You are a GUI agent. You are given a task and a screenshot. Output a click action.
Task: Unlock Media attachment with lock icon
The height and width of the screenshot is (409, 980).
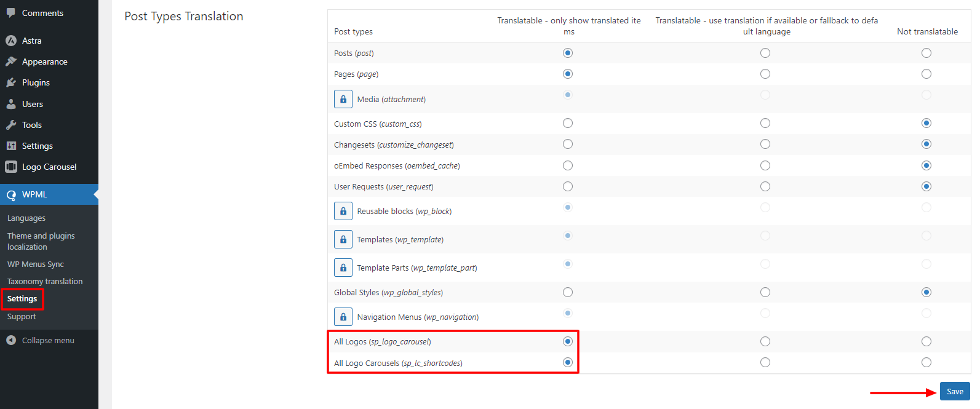click(x=343, y=99)
